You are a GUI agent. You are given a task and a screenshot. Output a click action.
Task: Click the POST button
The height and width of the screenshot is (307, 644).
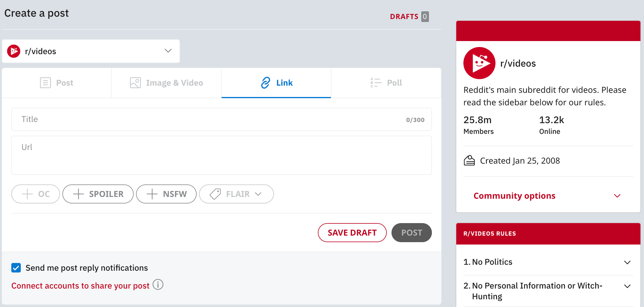tap(412, 233)
